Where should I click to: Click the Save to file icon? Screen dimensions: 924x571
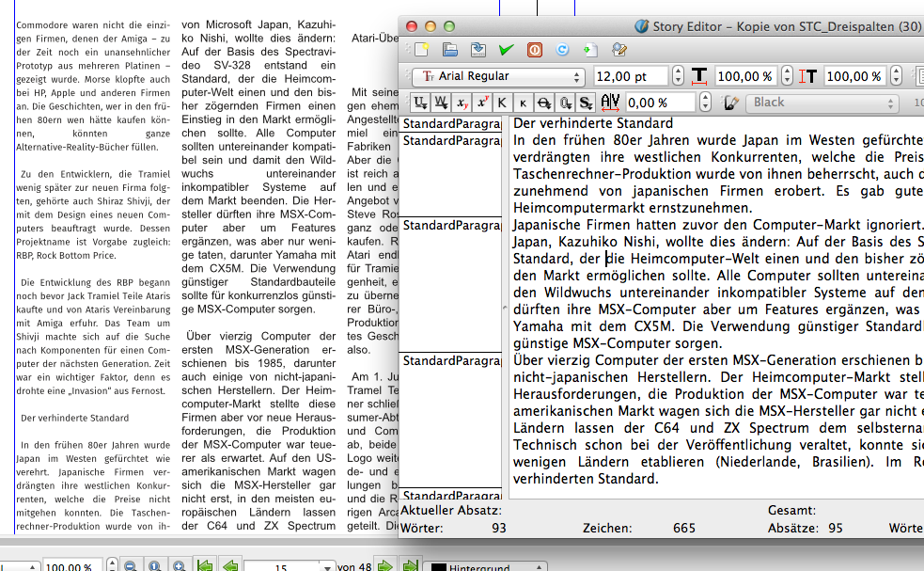coord(478,50)
